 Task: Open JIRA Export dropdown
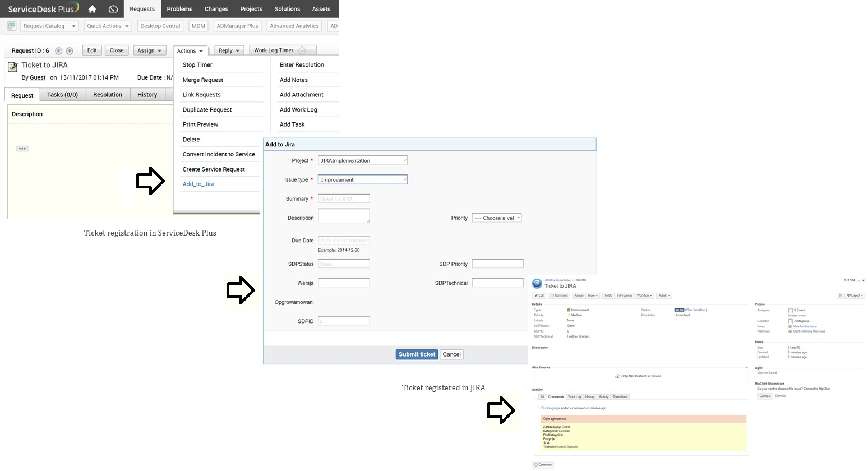(x=855, y=295)
